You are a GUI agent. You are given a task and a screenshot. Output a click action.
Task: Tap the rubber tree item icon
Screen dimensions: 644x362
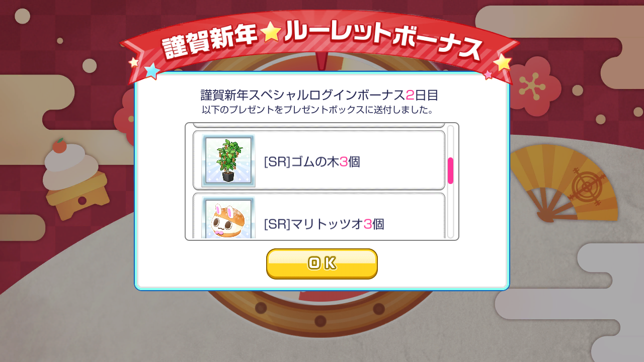(228, 161)
